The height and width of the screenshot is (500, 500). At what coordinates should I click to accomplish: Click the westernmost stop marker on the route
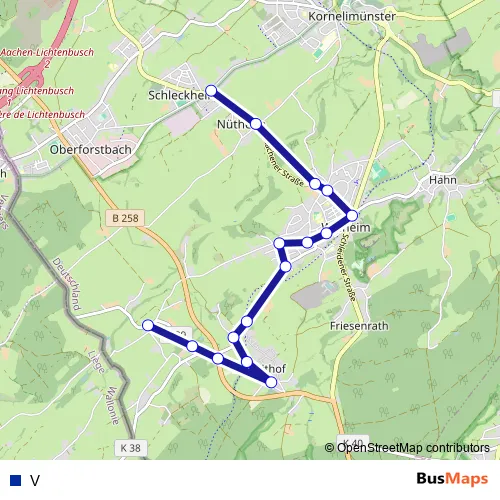point(148,325)
